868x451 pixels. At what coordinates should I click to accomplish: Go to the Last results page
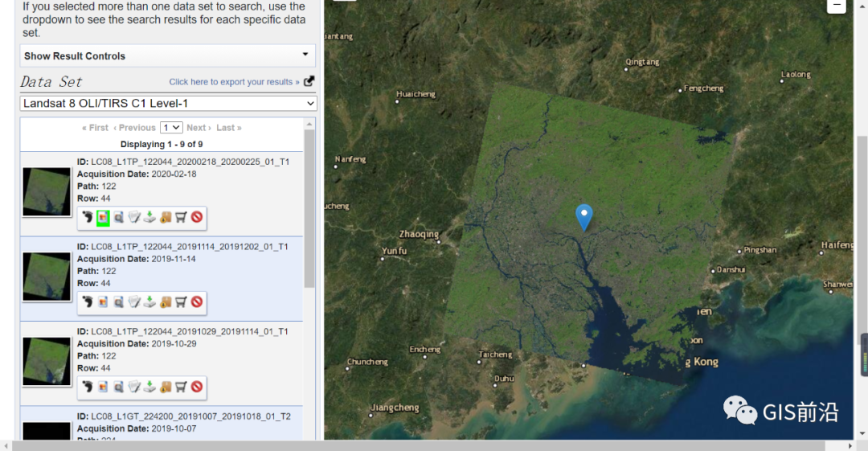click(228, 128)
